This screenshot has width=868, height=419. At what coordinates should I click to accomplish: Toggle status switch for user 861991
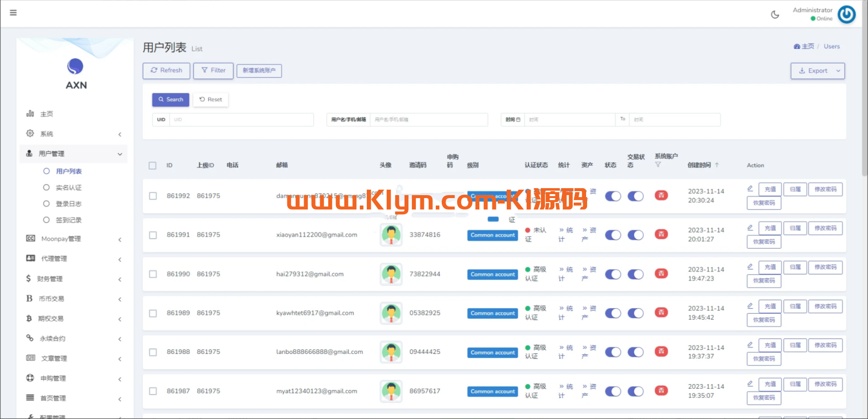point(613,235)
